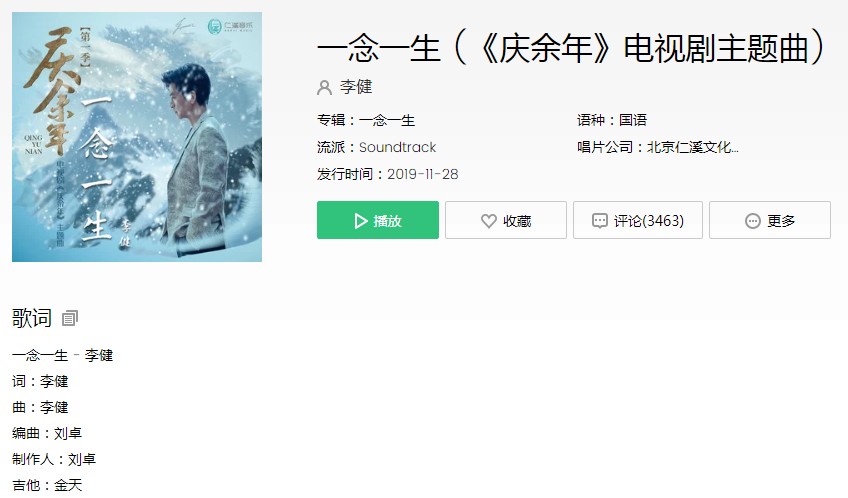Open the album link 一念一生 after 专辑
This screenshot has width=848, height=498.
(x=387, y=120)
